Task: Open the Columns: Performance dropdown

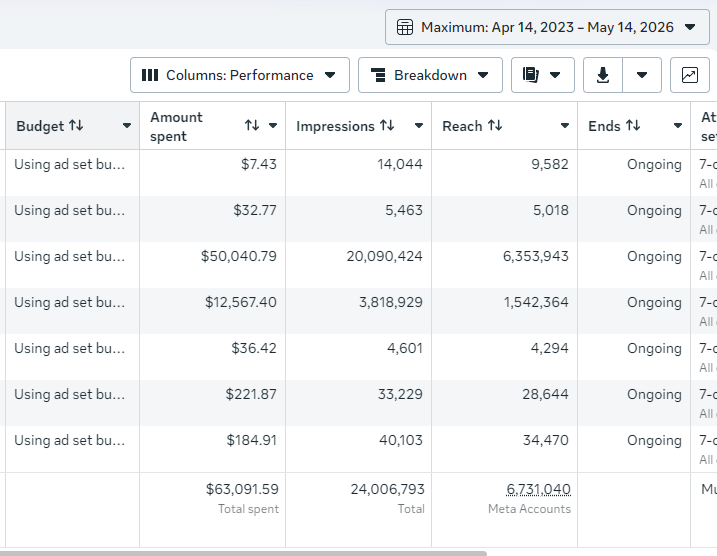Action: click(240, 75)
